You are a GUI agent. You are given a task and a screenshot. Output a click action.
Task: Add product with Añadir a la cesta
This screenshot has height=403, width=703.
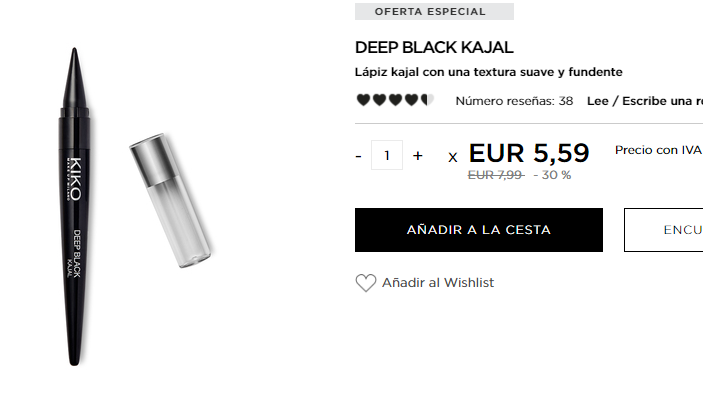coord(479,230)
